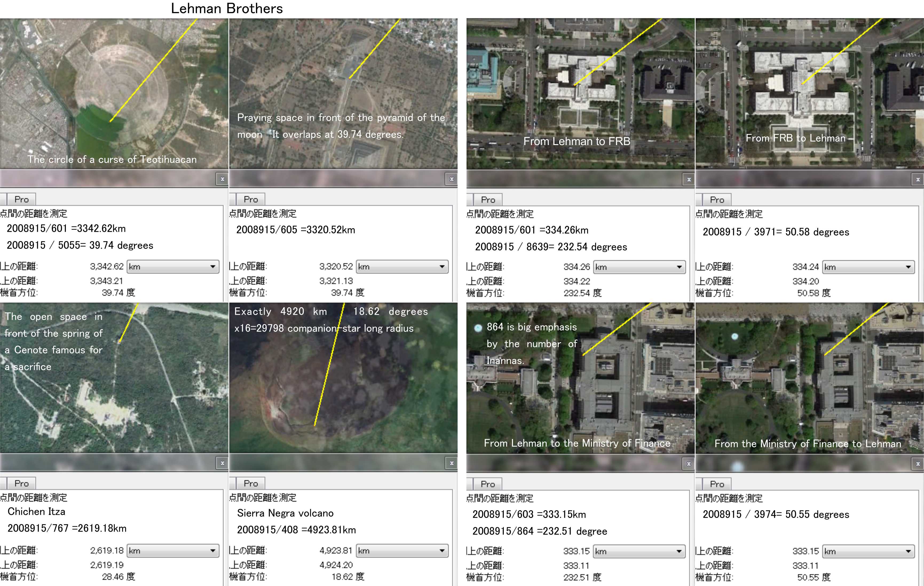
Task: Select Pro tab above Chichen Itza measurement
Action: coord(22,484)
